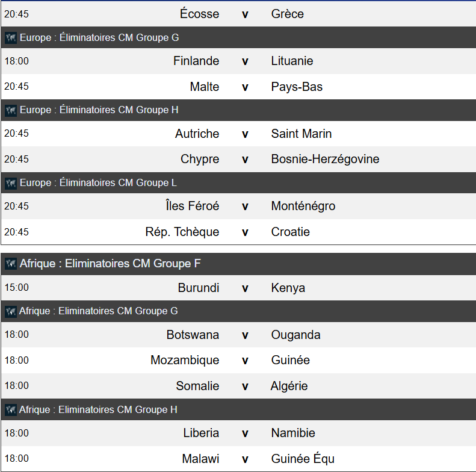This screenshot has height=472, width=476.
Task: Click the v between Mozambique and Guinée
Action: pos(245,361)
